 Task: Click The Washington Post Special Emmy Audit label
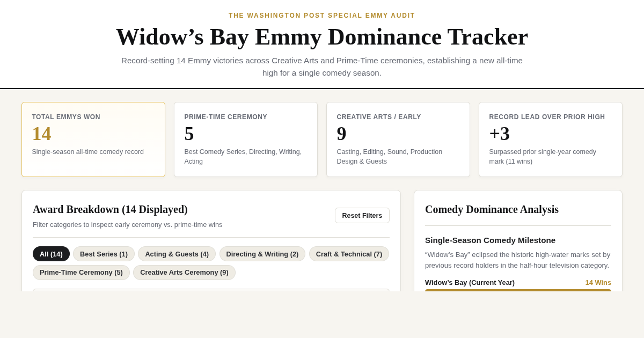click(x=322, y=16)
